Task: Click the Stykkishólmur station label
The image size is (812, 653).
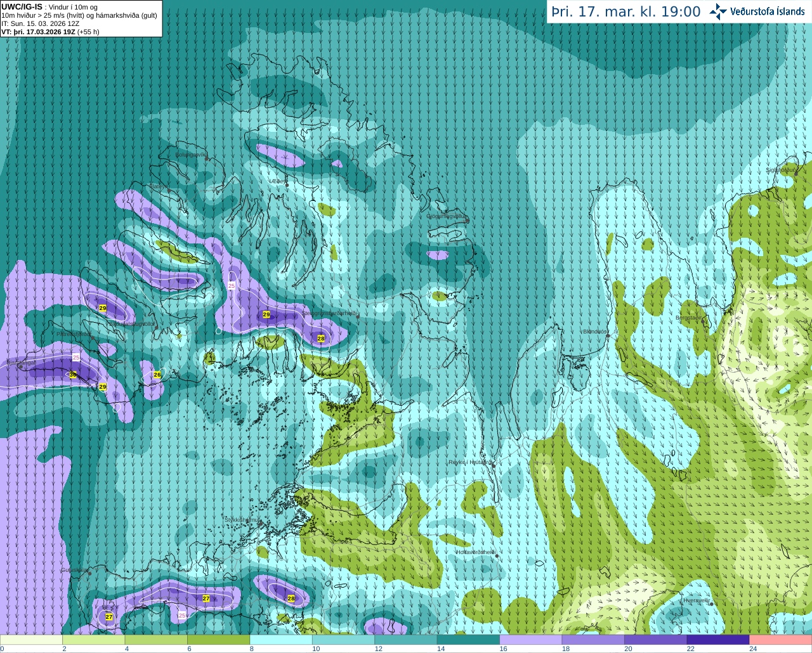Action: pos(242,520)
